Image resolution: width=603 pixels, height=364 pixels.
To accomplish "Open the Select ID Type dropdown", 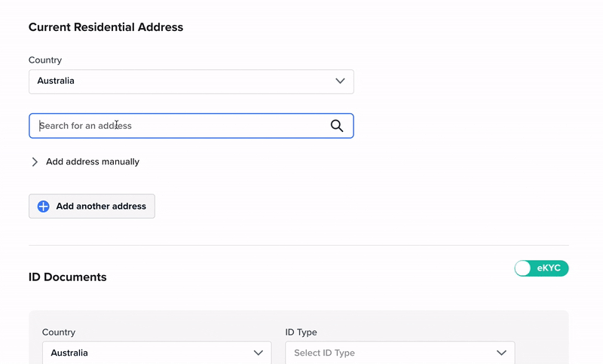I will [399, 353].
